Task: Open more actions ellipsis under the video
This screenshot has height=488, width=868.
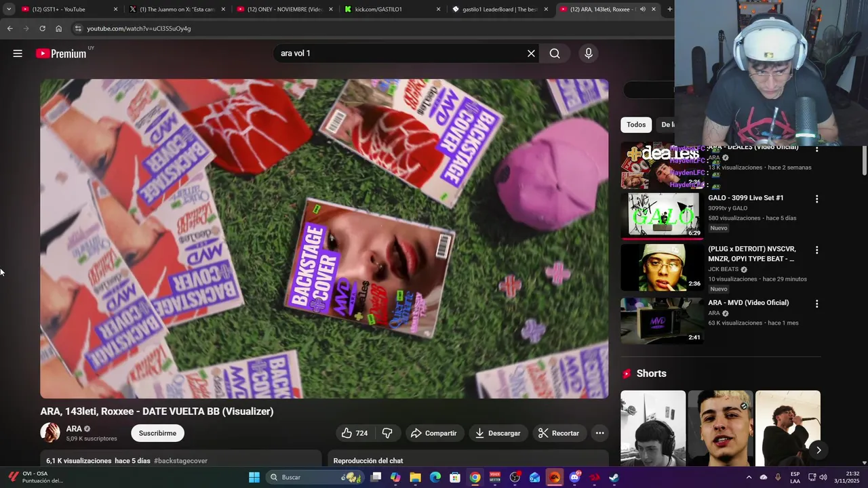Action: click(x=599, y=433)
